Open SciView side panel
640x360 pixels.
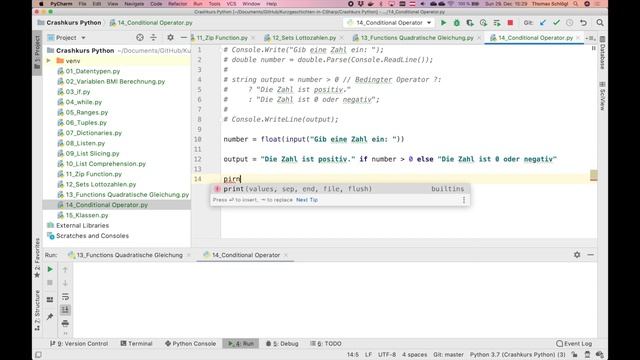click(602, 96)
